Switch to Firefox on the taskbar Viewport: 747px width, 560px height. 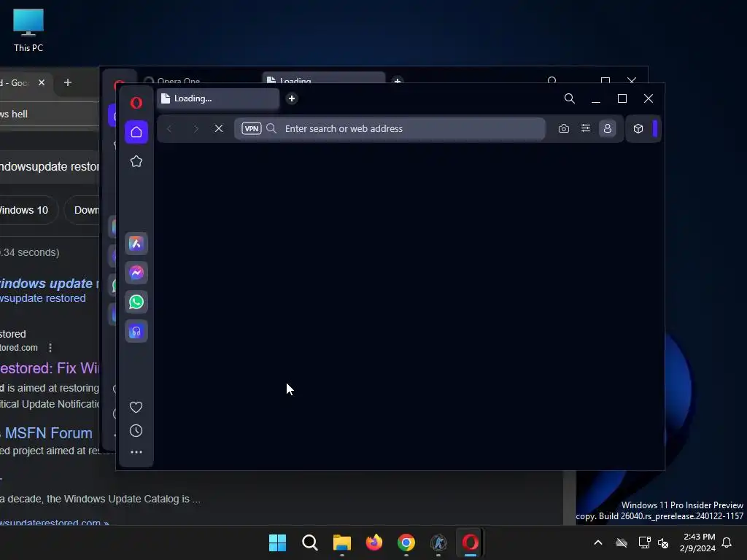374,542
